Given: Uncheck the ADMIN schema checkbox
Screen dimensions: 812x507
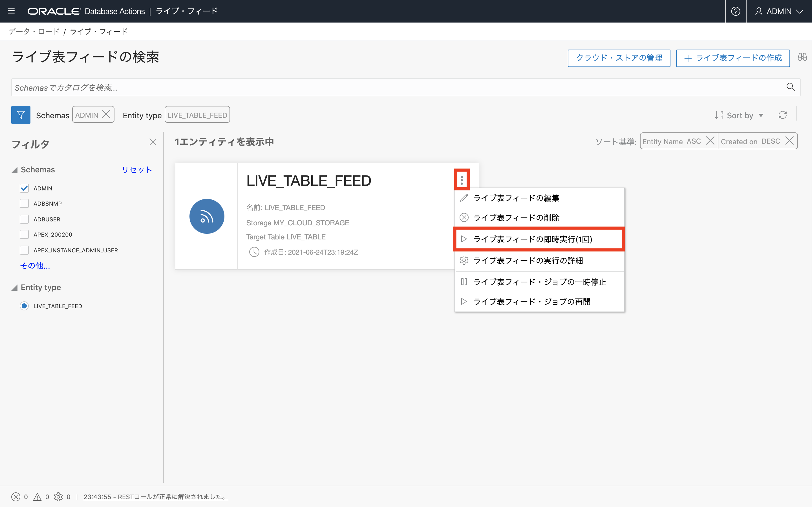Looking at the screenshot, I should 24,188.
